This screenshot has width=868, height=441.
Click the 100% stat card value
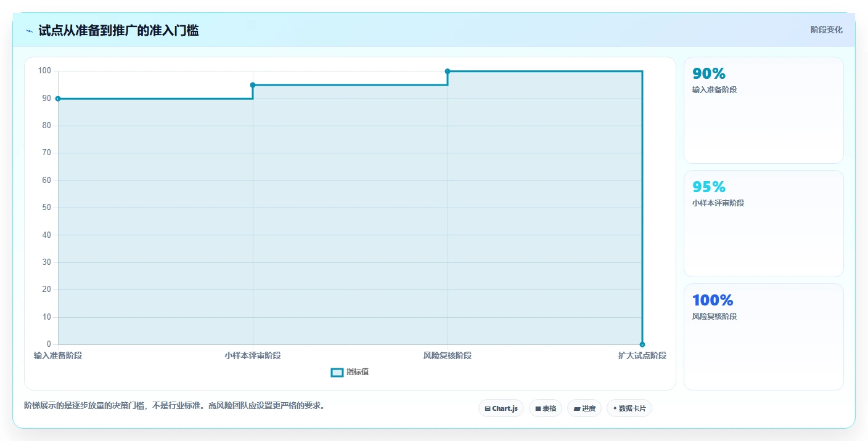[713, 300]
